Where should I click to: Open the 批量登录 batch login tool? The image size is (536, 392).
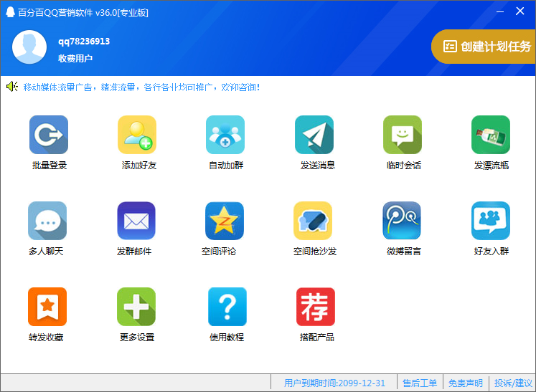[49, 135]
